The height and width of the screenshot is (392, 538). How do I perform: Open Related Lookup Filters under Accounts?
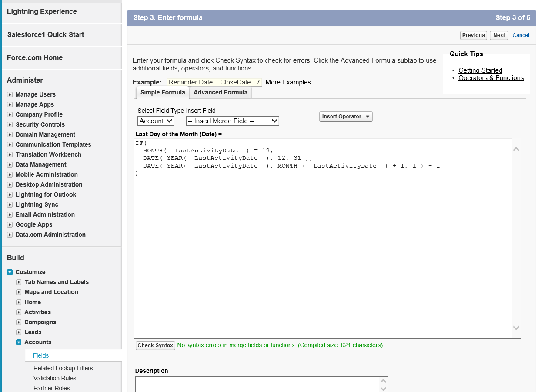[63, 368]
